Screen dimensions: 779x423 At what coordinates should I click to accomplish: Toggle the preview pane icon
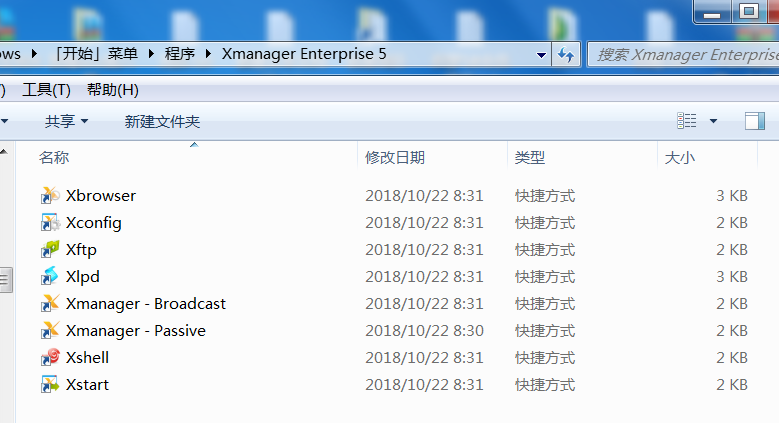pos(755,121)
